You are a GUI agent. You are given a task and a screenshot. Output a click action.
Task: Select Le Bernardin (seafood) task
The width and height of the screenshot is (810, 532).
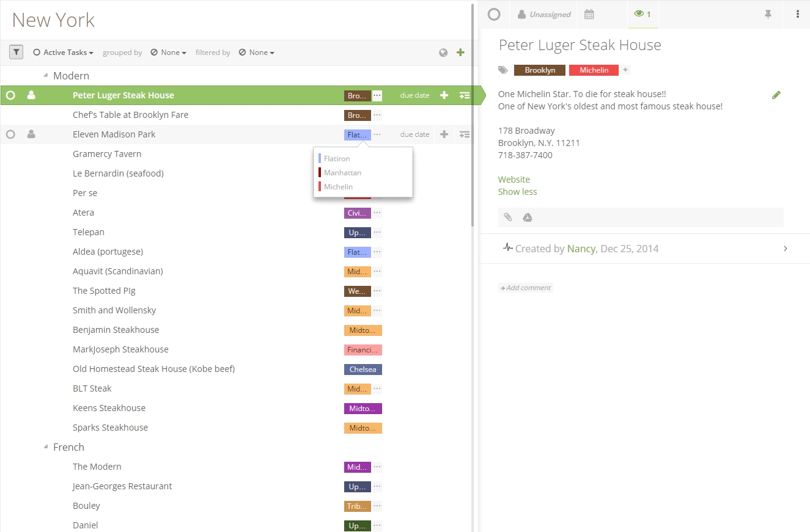(x=118, y=173)
